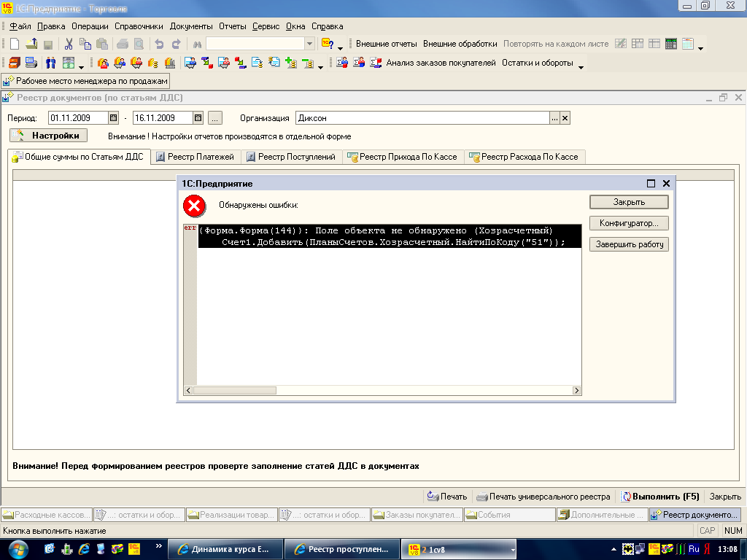Click Анализ заказов покупателей toolbar button
The width and height of the screenshot is (747, 560).
(x=441, y=63)
